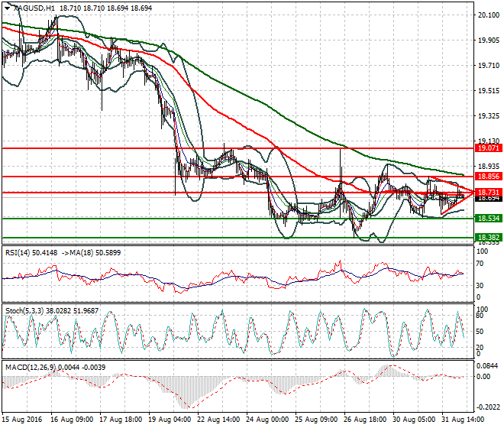Click the 20.100 price scale value

(x=489, y=15)
